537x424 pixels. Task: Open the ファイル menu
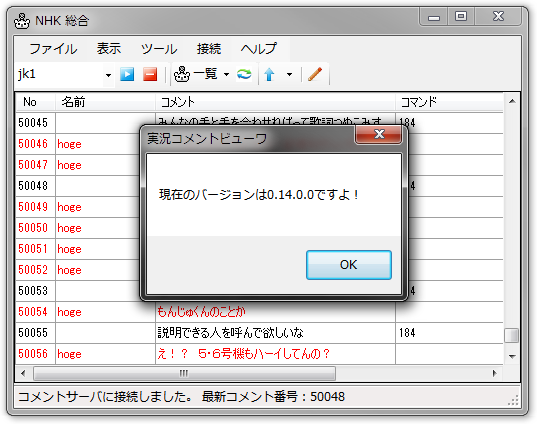point(53,49)
